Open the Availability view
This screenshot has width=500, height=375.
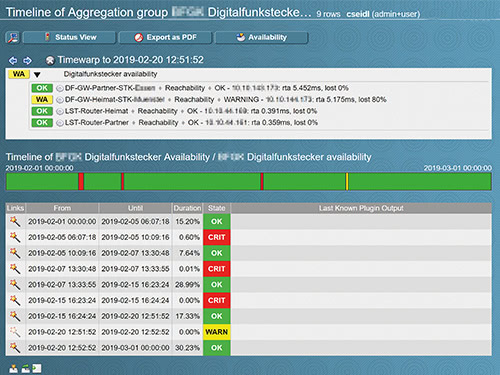pos(262,37)
